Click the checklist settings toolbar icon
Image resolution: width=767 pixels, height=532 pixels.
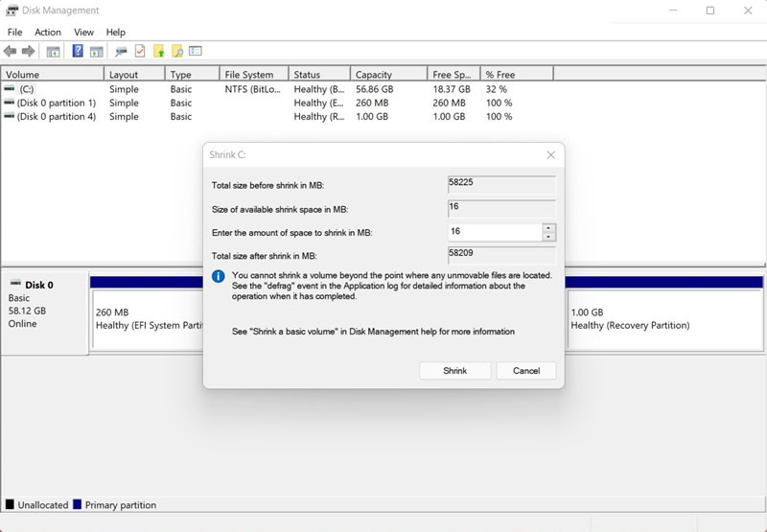pos(196,51)
